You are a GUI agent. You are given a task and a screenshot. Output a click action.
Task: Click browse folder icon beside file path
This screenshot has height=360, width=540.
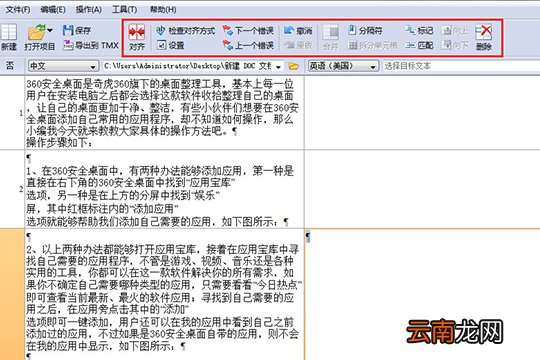pos(294,66)
